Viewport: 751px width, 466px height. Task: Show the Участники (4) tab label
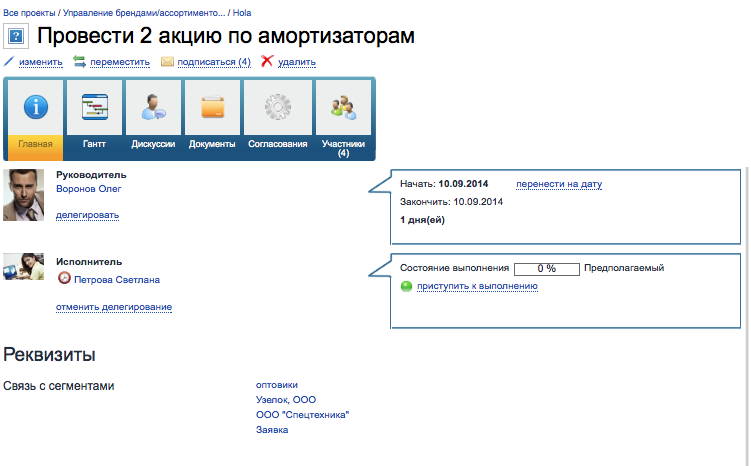(x=343, y=148)
